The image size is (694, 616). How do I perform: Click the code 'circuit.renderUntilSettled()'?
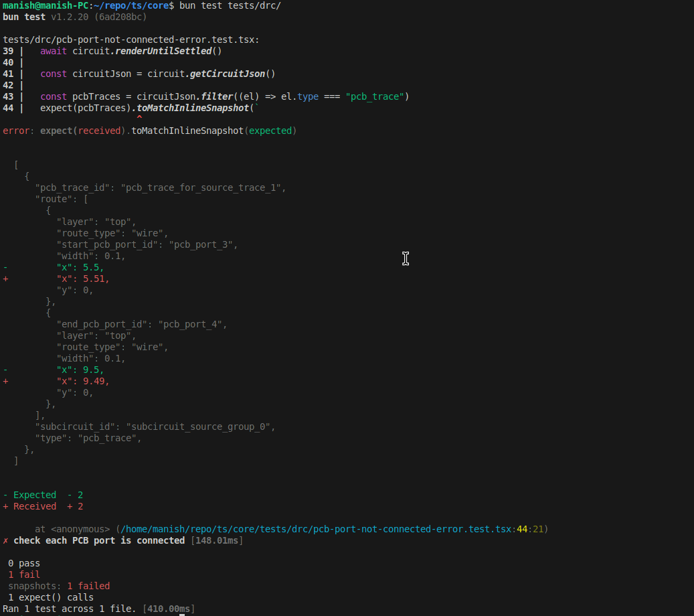click(x=147, y=51)
